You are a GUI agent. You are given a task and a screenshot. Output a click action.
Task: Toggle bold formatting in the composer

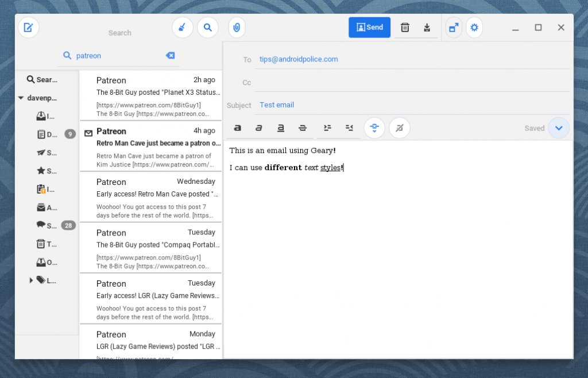point(237,128)
